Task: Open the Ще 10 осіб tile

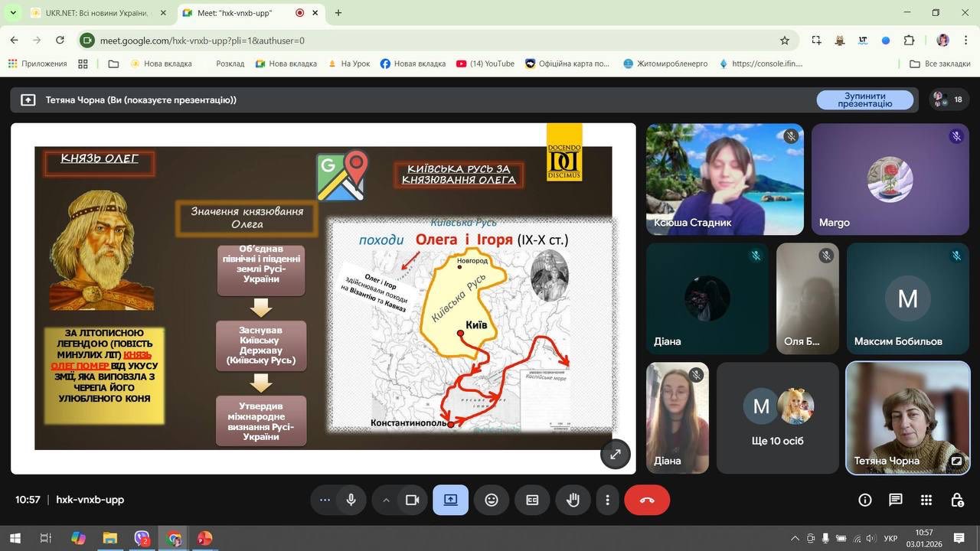Action: click(x=777, y=418)
